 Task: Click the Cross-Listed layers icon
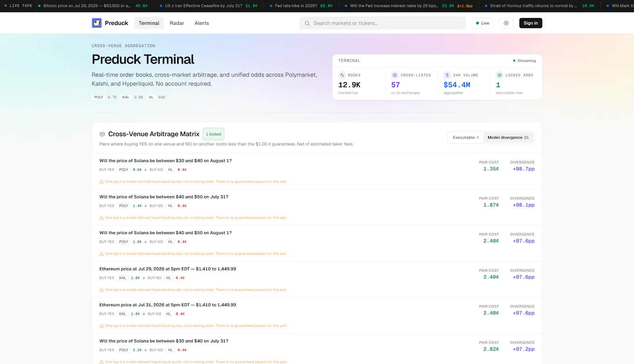[395, 75]
